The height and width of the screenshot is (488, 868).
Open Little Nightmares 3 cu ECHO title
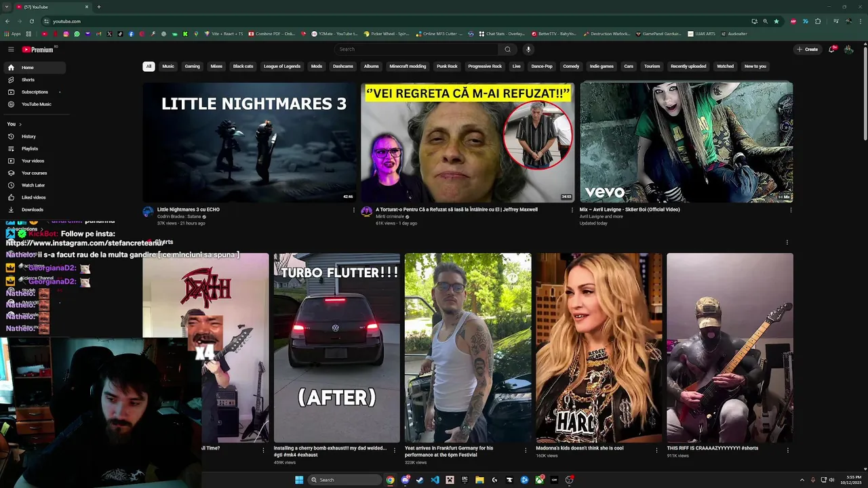tap(189, 209)
